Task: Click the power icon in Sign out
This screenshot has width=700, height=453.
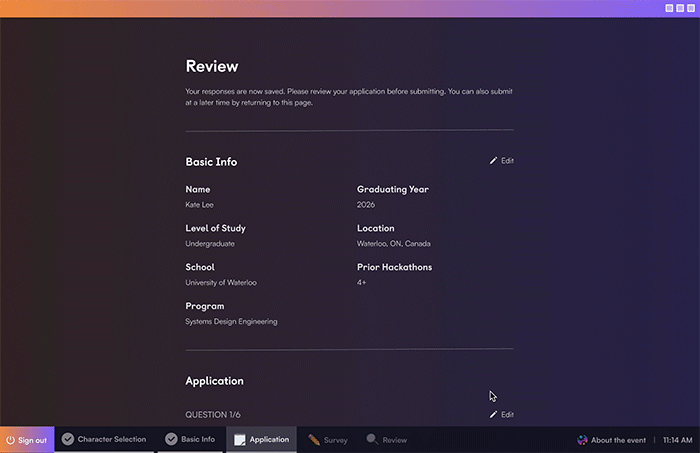Action: 10,440
